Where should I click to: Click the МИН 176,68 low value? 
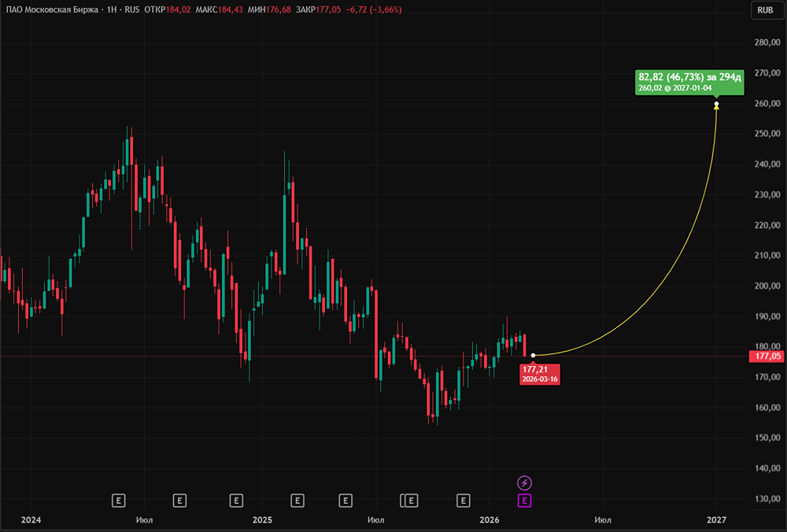(269, 9)
